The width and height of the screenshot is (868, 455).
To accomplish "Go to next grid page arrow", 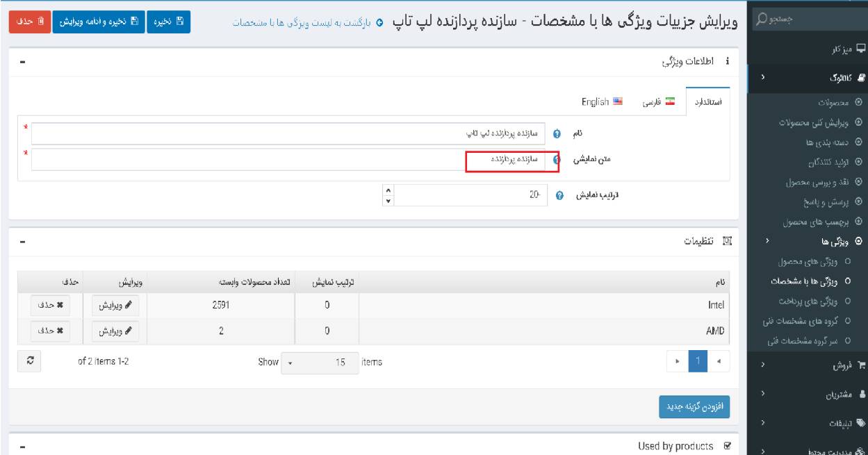I will 673,362.
